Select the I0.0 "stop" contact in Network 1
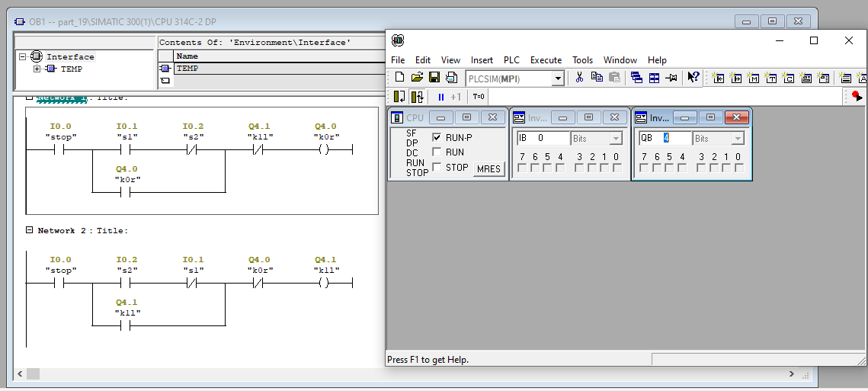 pyautogui.click(x=60, y=149)
